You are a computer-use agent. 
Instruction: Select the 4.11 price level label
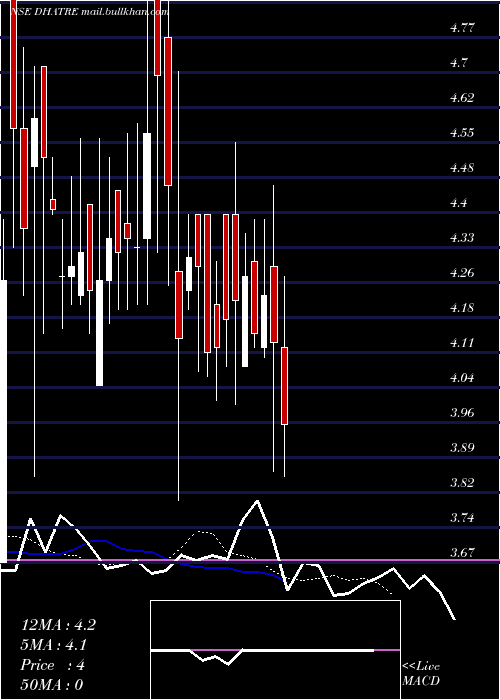point(462,343)
